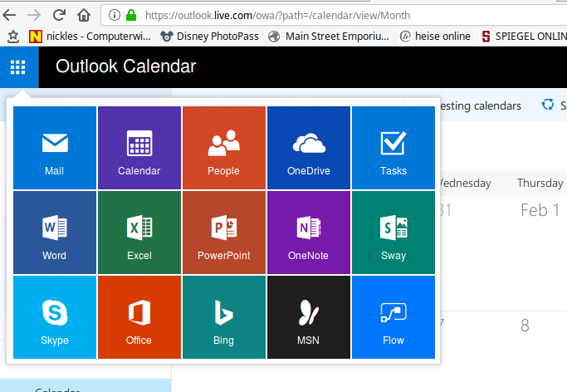Image resolution: width=567 pixels, height=392 pixels.
Task: Open the heise online bookmark
Action: coord(435,37)
